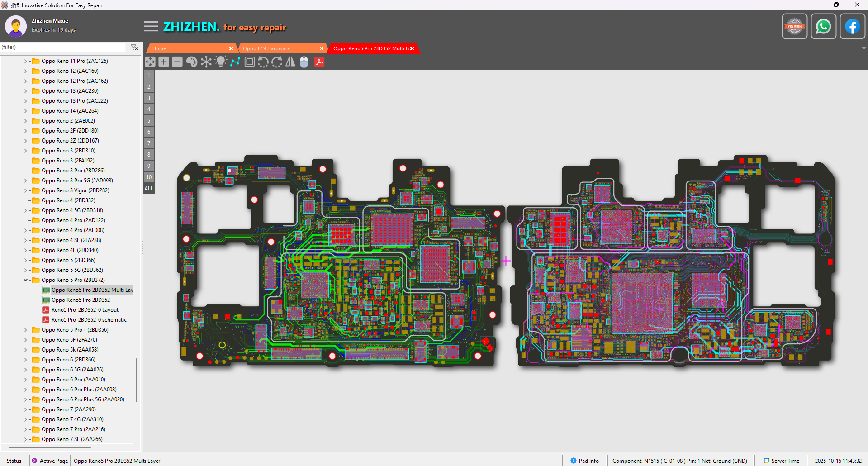Click the Premium badge icon

pyautogui.click(x=795, y=26)
